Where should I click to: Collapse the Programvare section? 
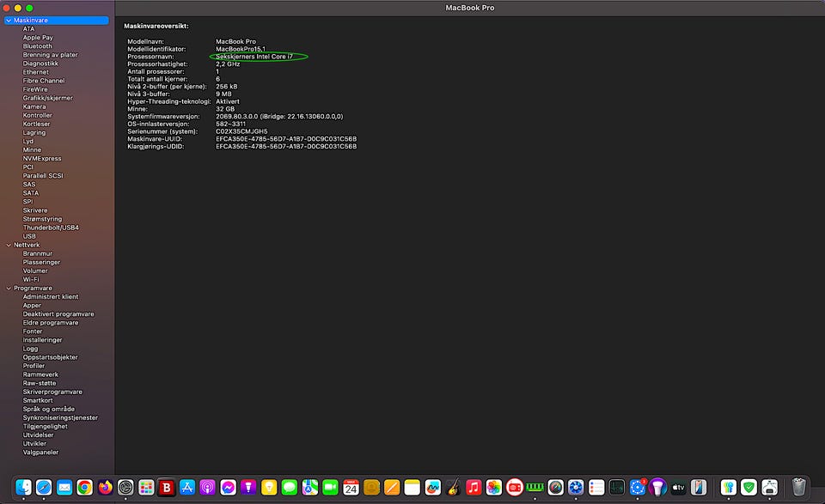coord(8,288)
